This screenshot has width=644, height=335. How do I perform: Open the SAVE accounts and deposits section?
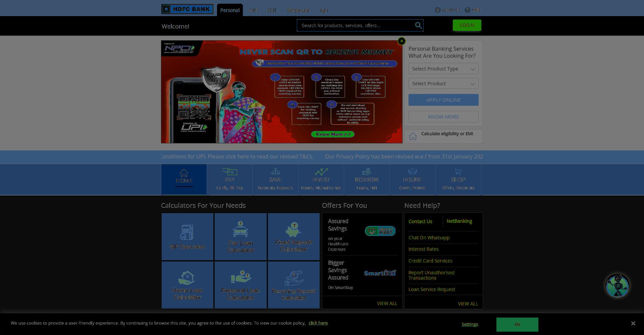(275, 179)
